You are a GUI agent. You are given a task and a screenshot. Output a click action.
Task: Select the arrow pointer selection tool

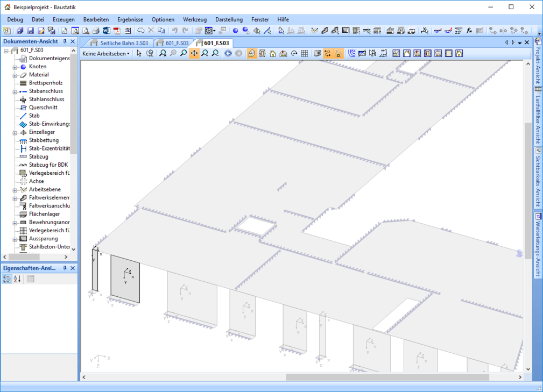(139, 53)
